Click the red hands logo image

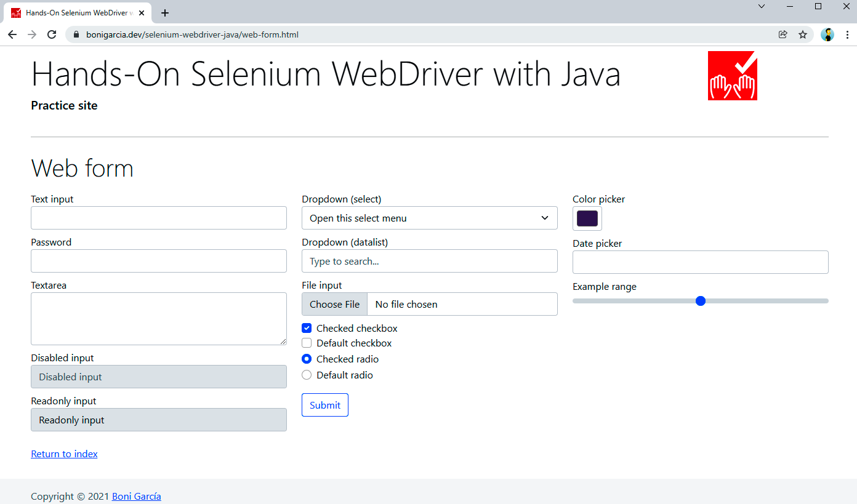(x=732, y=76)
